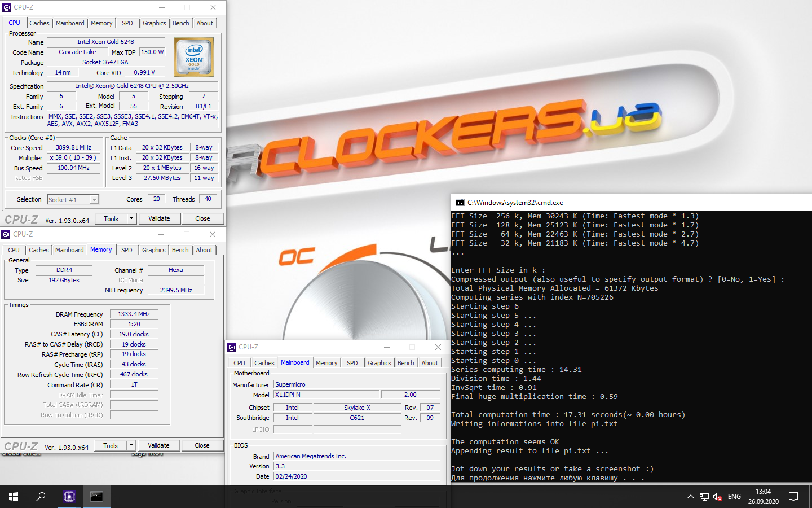Click Close button in Memory window

click(202, 445)
